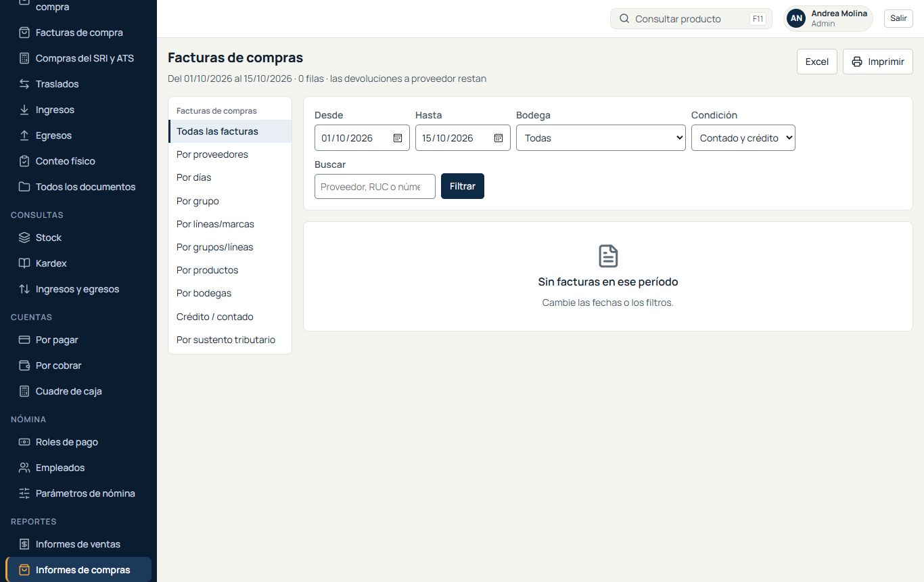This screenshot has height=582, width=924.
Task: Open the Crédito / contado report
Action: pos(230,317)
